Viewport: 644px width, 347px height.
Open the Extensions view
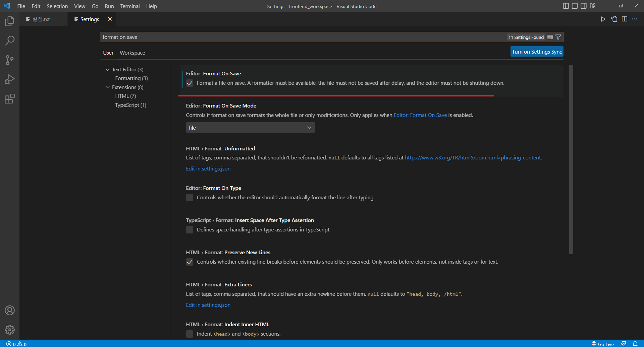coord(10,99)
